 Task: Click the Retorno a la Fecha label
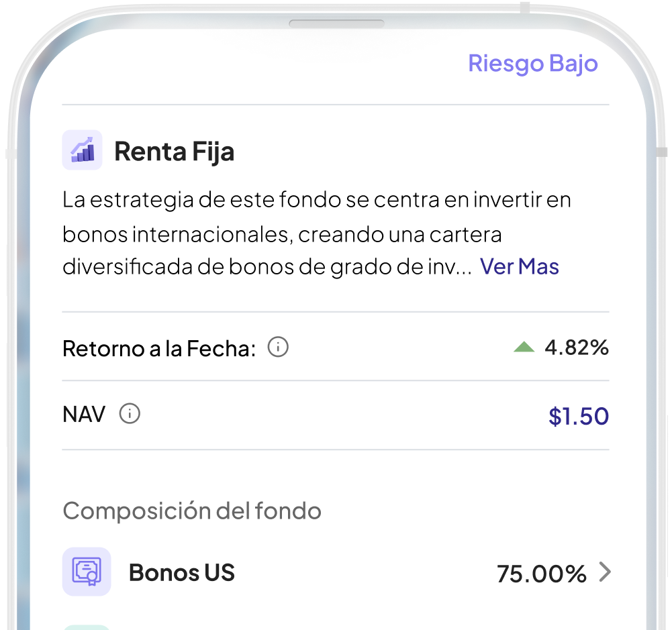pos(159,348)
